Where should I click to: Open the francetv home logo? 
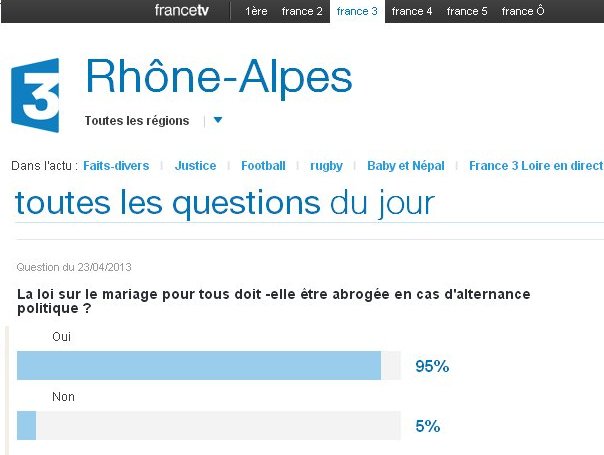coord(181,10)
